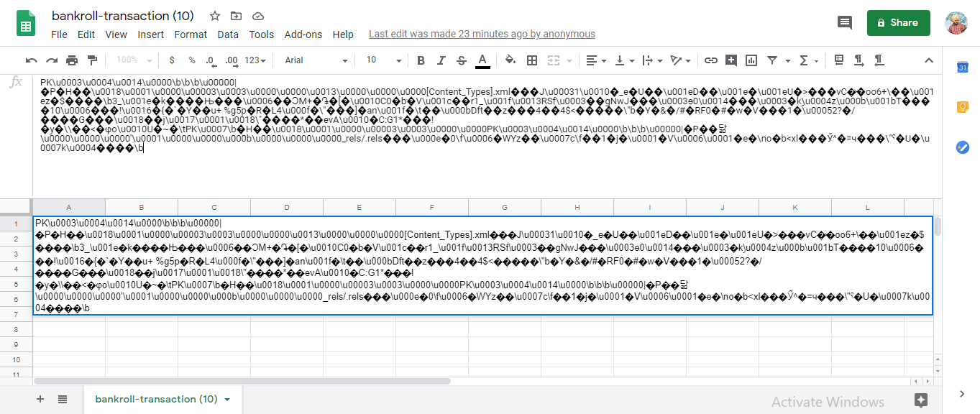Insert a function with the sigma icon

pyautogui.click(x=803, y=60)
